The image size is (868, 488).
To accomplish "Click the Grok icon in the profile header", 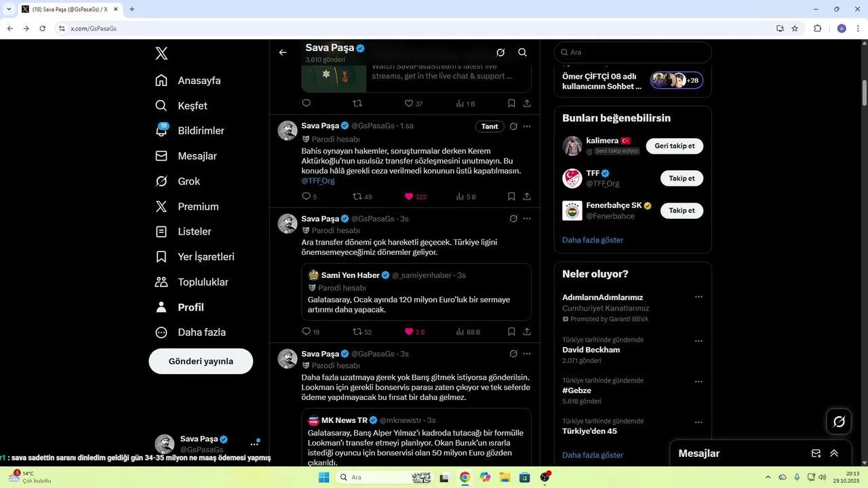I will [500, 52].
